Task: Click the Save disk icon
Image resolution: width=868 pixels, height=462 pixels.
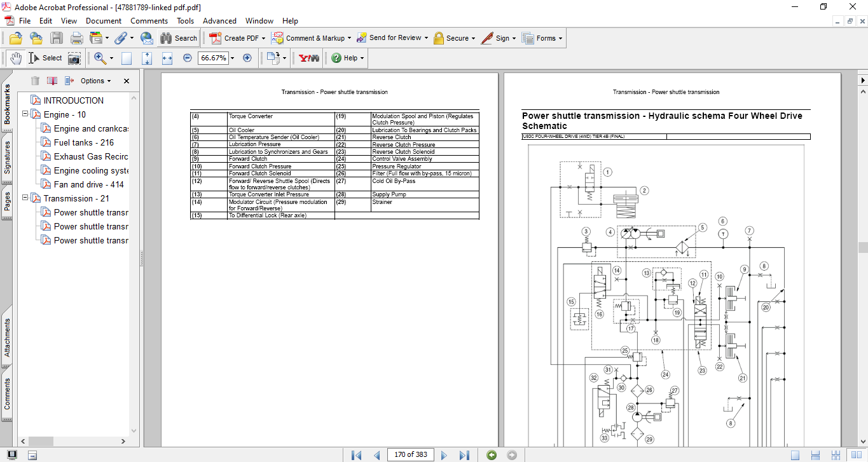Action: click(57, 38)
